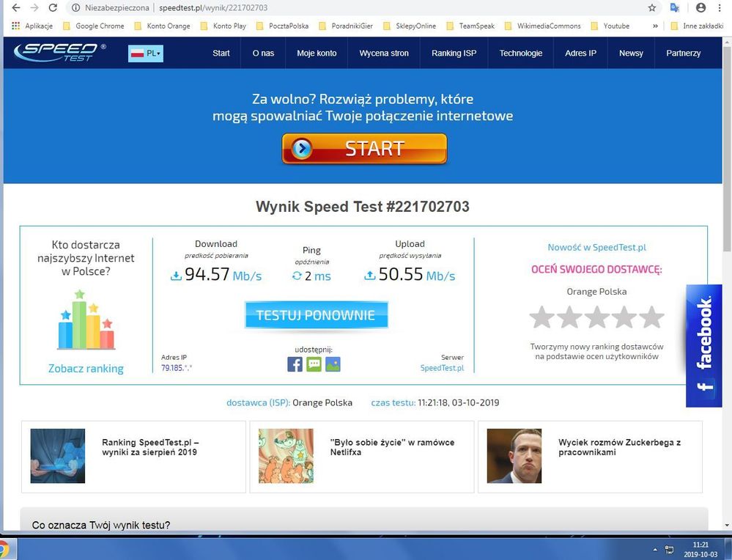This screenshot has width=732, height=560.
Task: Share result via Facebook icon
Action: pyautogui.click(x=295, y=364)
